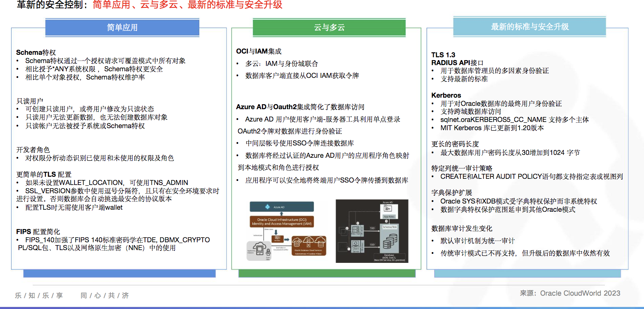The image size is (644, 309).
Task: Click bullet "中间层帐号使用SSO令牌连接数据库"
Action: point(300,143)
